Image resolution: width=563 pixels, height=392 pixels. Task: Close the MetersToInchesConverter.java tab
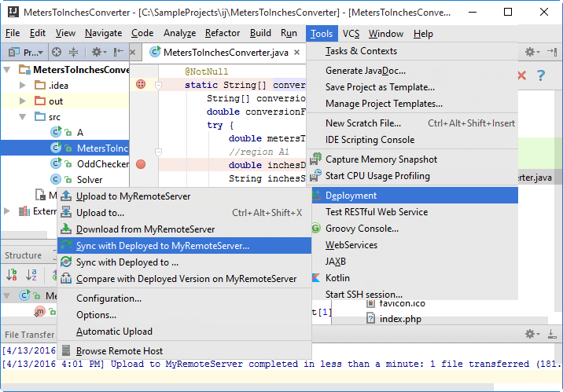pos(297,53)
